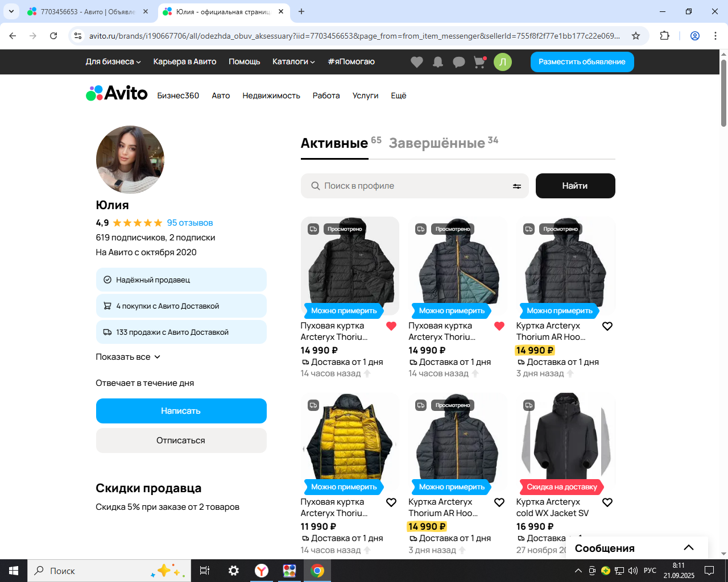Viewport: 728px width, 582px height.
Task: Favorite the yellow Пуховая куртка at 11 990 ₽
Action: 391,502
